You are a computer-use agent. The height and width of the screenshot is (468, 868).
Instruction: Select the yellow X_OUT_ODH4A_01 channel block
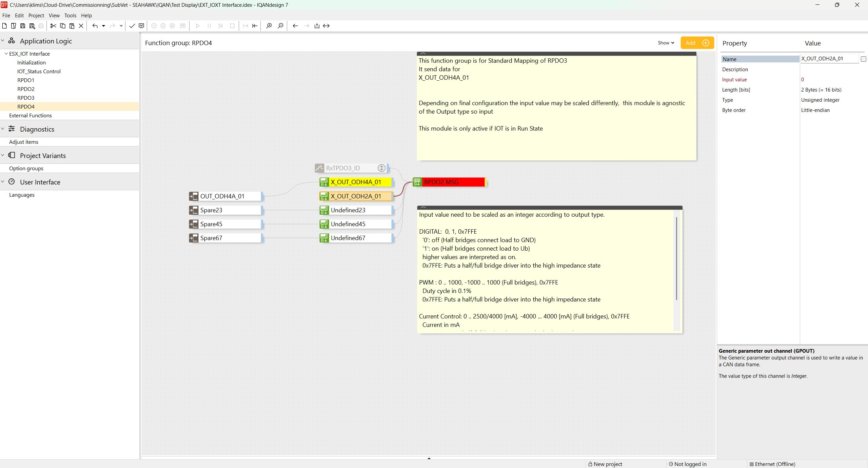pyautogui.click(x=356, y=182)
